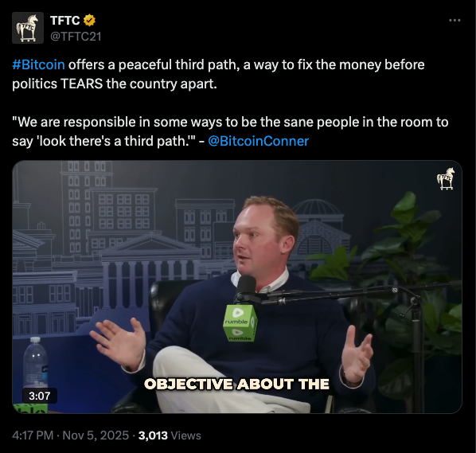This screenshot has width=476, height=453.
Task: Click the TFTC horse watermark in video
Action: 445,178
